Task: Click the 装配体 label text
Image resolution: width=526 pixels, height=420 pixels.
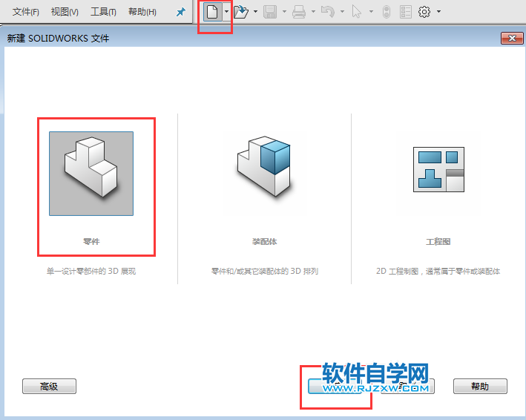Action: 265,241
